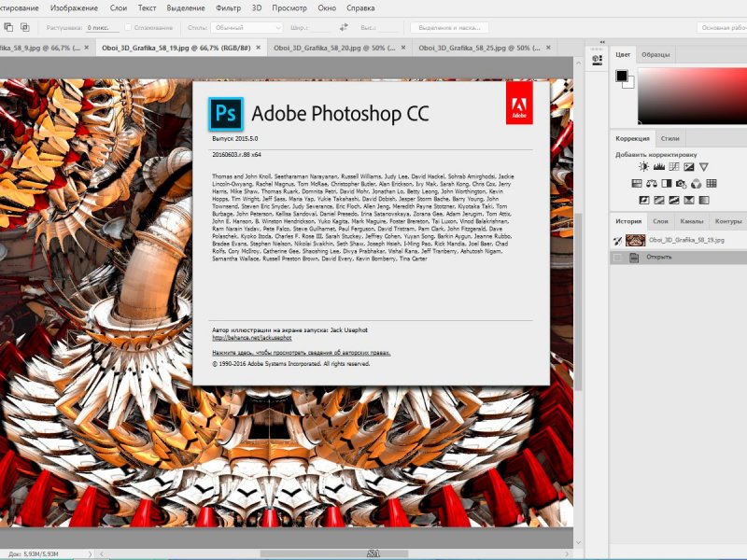Open the Стили dropdown showing Обычный
Viewport: 747px width, 560px height.
(247, 28)
